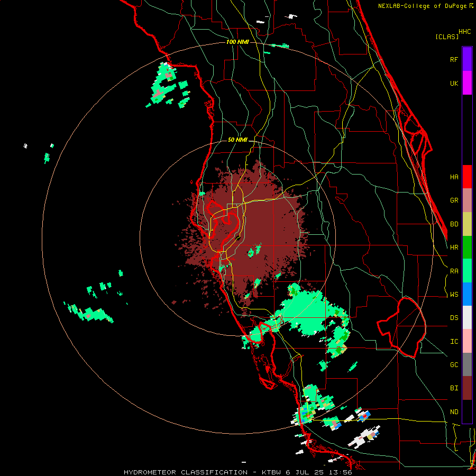Screen dimensions: 476x476
Task: Click the BD yellow legend color swatch
Action: pos(467,224)
